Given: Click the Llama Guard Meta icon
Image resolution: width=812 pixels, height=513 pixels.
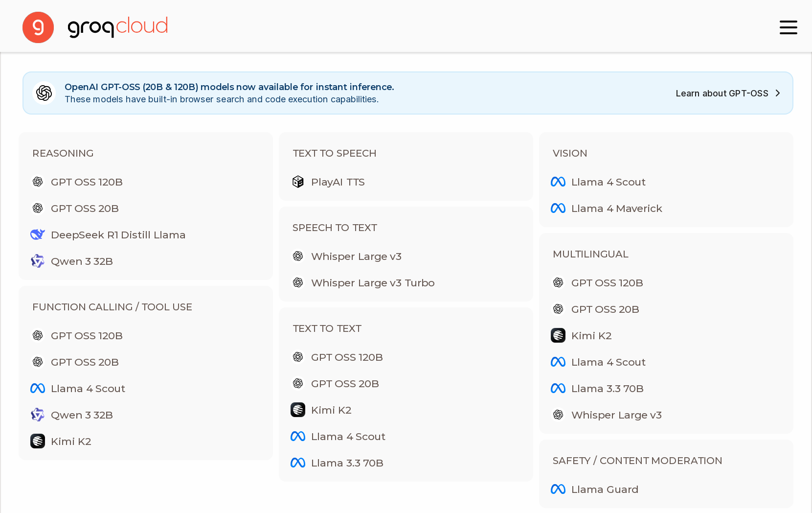Looking at the screenshot, I should [558, 490].
